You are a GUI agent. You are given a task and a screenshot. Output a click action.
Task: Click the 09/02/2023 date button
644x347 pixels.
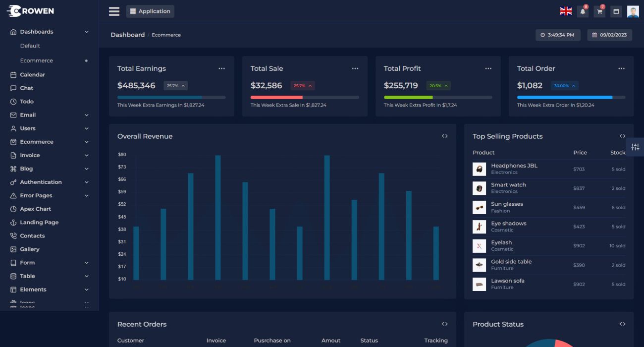click(x=610, y=35)
